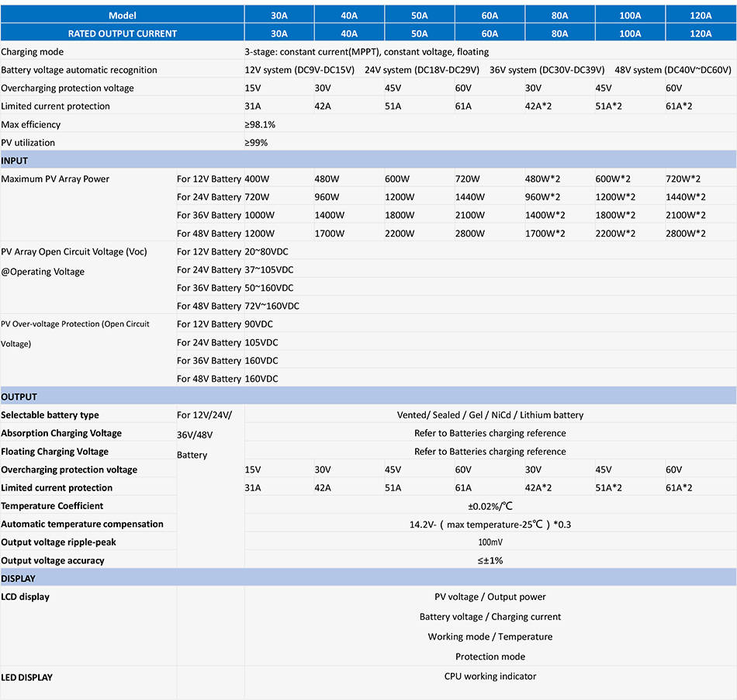Click the Charging mode row label
The image size is (737, 700).
tap(32, 52)
